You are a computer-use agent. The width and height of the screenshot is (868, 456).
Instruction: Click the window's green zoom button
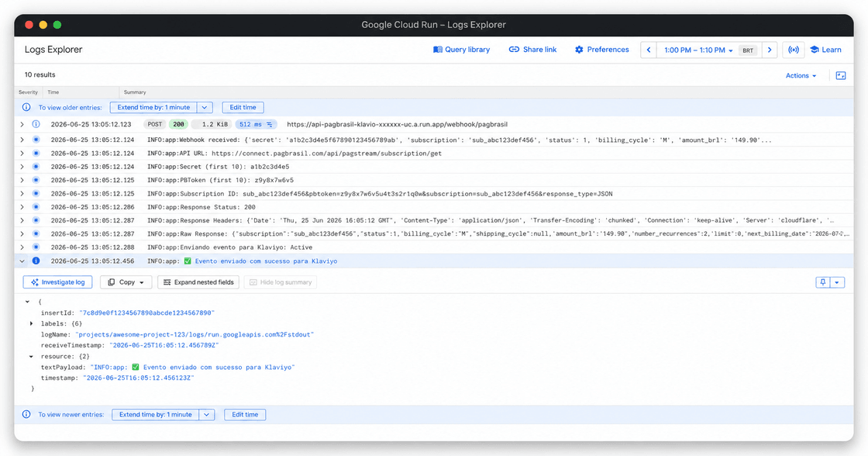coord(57,24)
